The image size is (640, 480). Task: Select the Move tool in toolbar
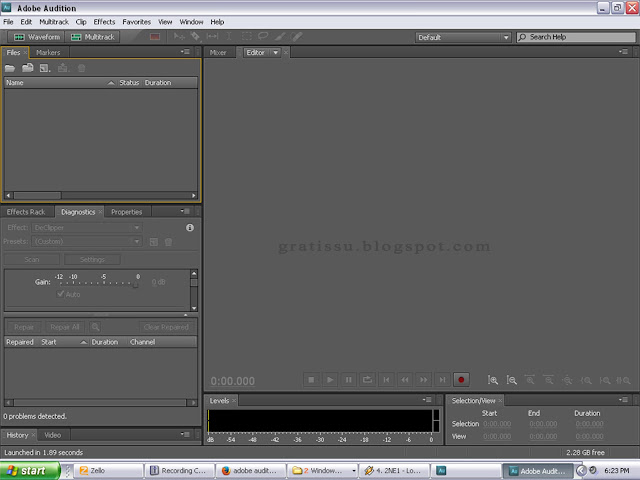[179, 37]
